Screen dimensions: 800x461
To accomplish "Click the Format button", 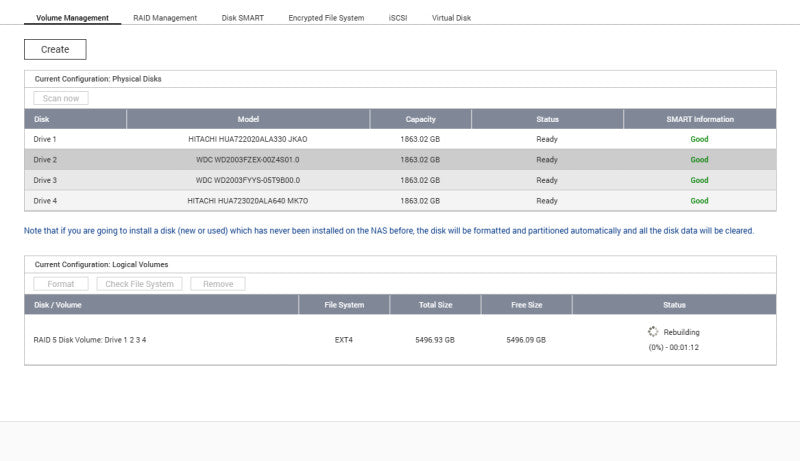I will point(61,284).
